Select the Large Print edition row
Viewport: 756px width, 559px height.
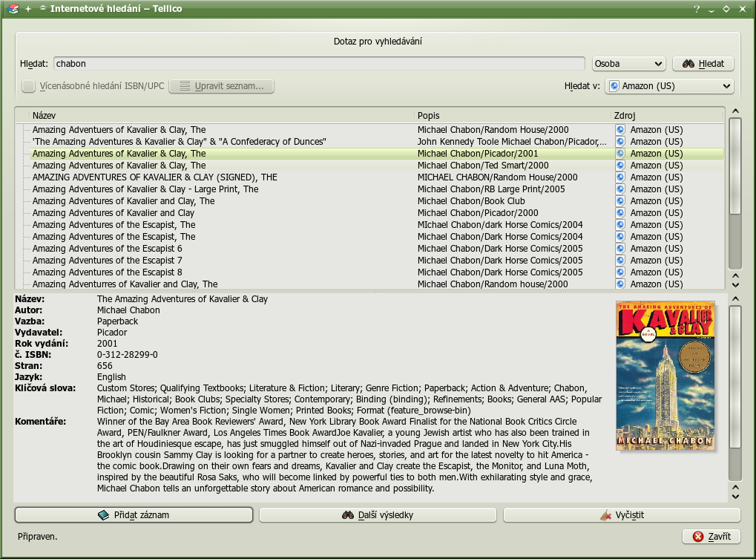(x=369, y=189)
